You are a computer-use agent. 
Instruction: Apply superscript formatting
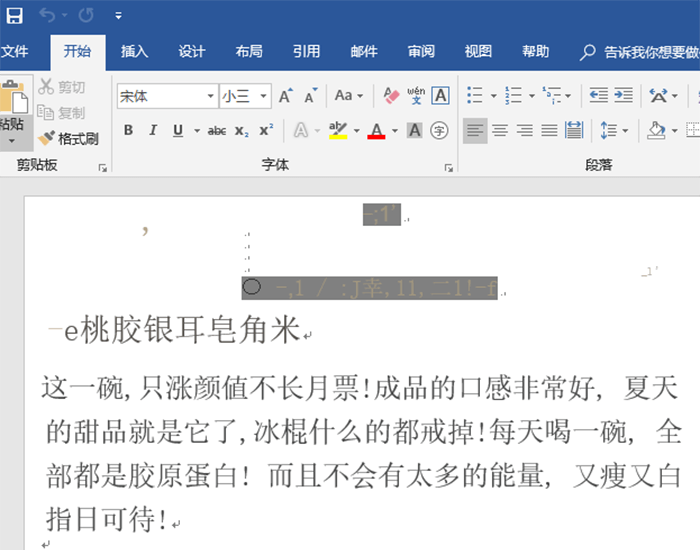(x=266, y=130)
